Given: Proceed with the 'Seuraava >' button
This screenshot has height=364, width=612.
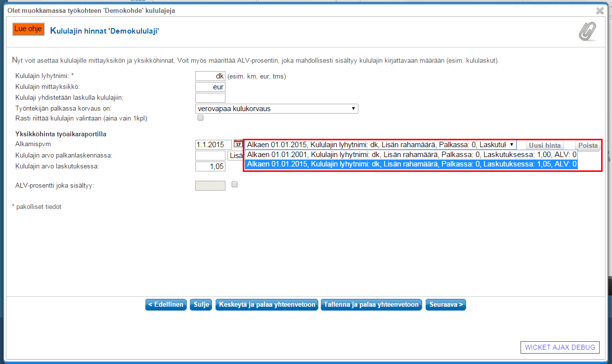Looking at the screenshot, I should point(446,305).
